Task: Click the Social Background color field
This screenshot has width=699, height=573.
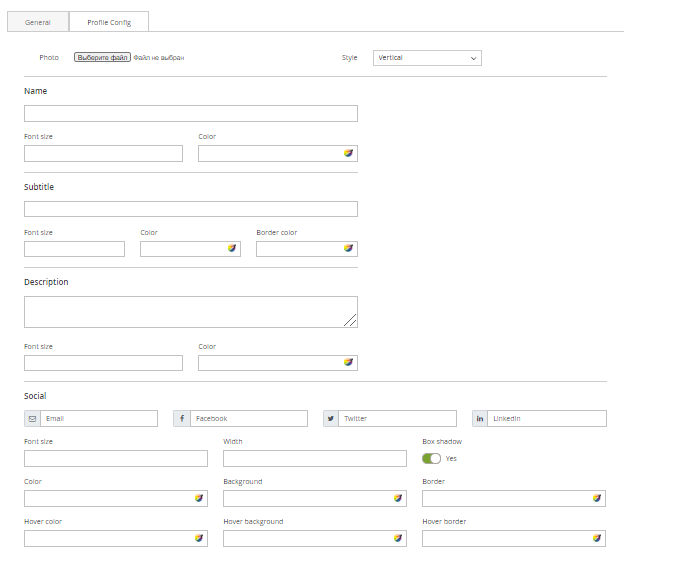Action: pos(306,498)
